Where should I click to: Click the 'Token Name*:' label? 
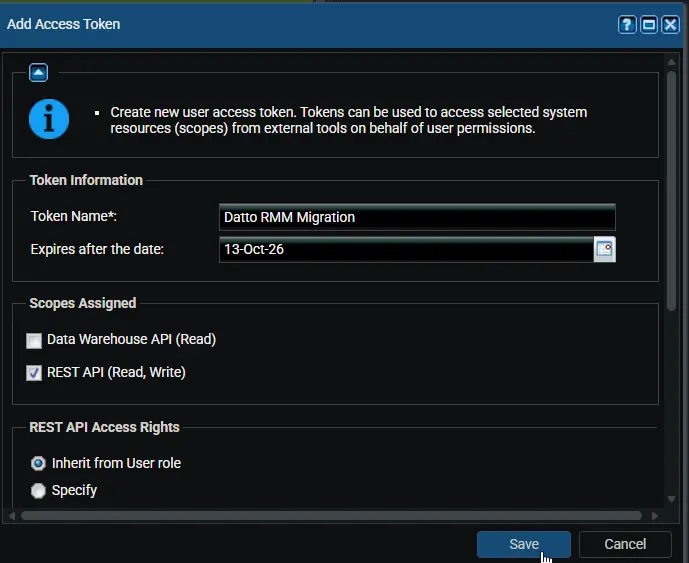click(74, 216)
